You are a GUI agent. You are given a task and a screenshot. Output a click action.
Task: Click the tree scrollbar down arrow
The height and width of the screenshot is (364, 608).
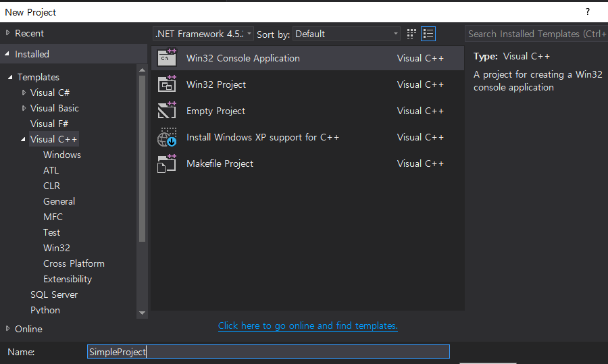pos(142,313)
